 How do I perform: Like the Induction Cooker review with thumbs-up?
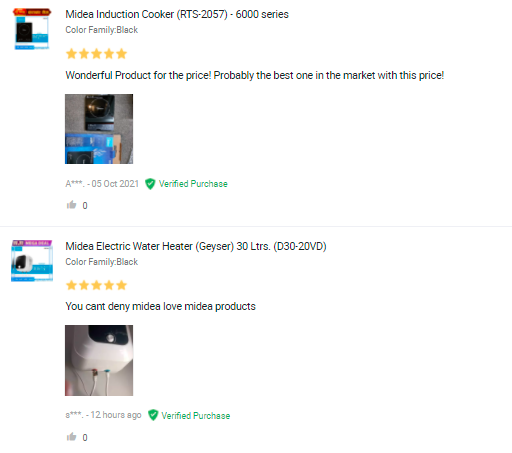coord(72,205)
